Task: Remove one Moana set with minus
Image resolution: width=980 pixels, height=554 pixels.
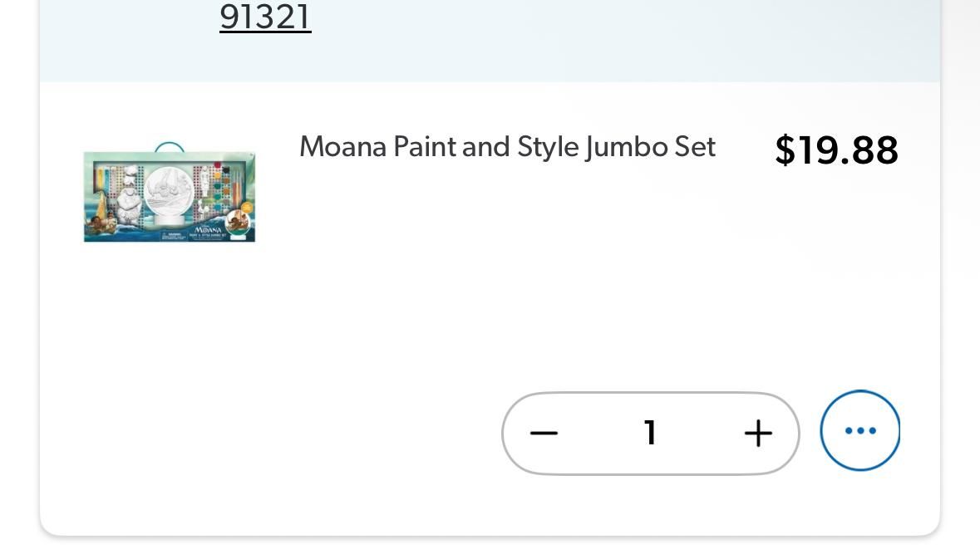Action: [544, 433]
